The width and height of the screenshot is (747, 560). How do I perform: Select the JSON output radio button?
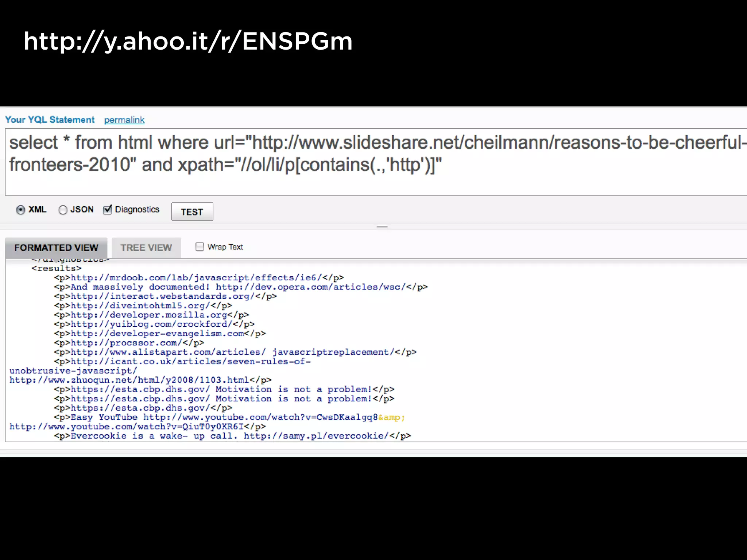(63, 210)
